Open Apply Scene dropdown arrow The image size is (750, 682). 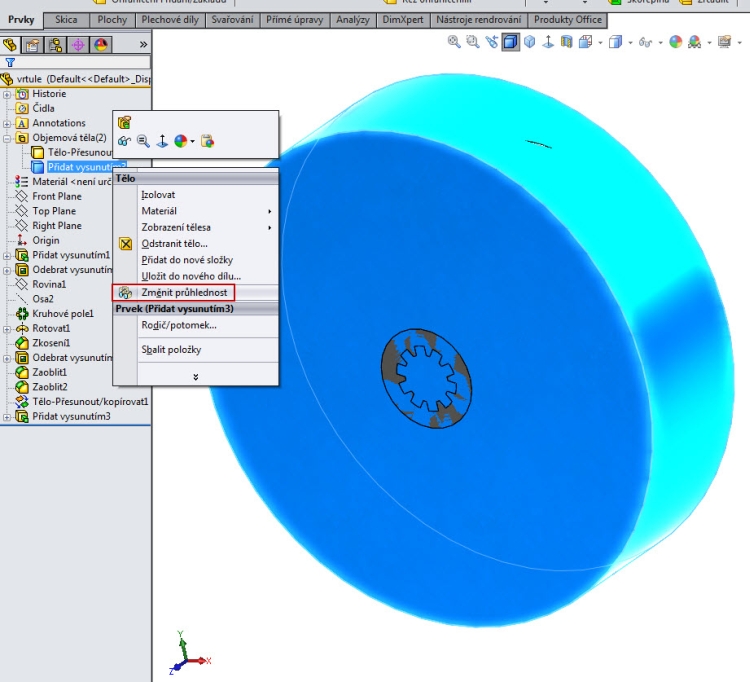click(709, 43)
